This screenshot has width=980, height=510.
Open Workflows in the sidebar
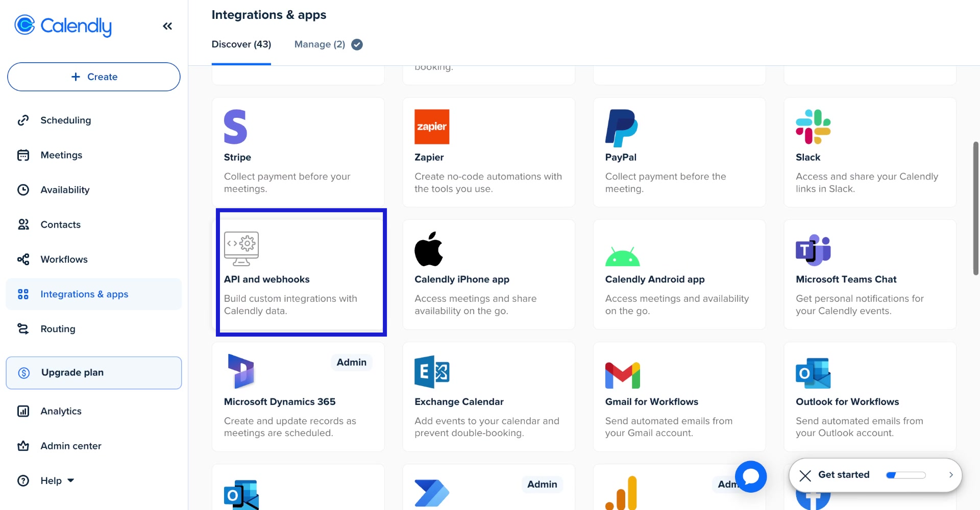[64, 260]
